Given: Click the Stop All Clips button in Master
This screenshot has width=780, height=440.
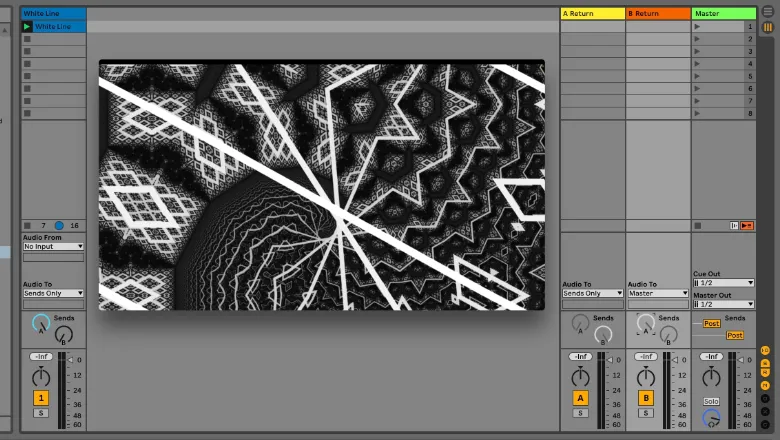Looking at the screenshot, I should coord(698,226).
